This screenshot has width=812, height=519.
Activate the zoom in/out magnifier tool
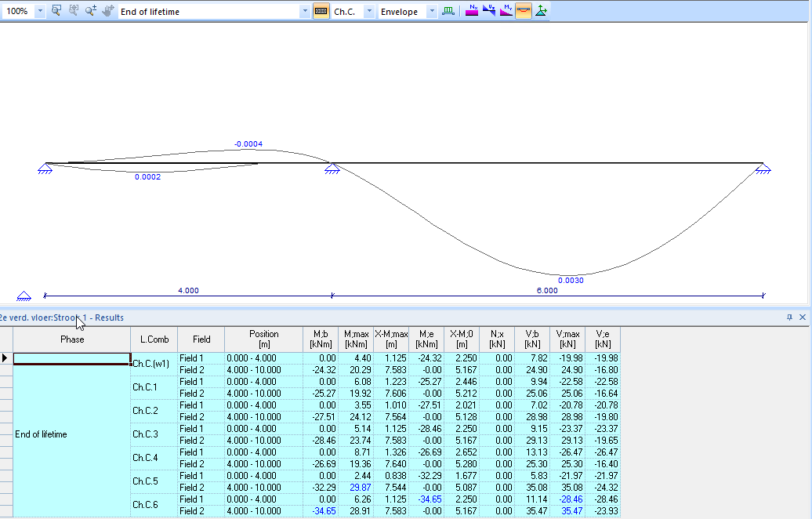(91, 11)
